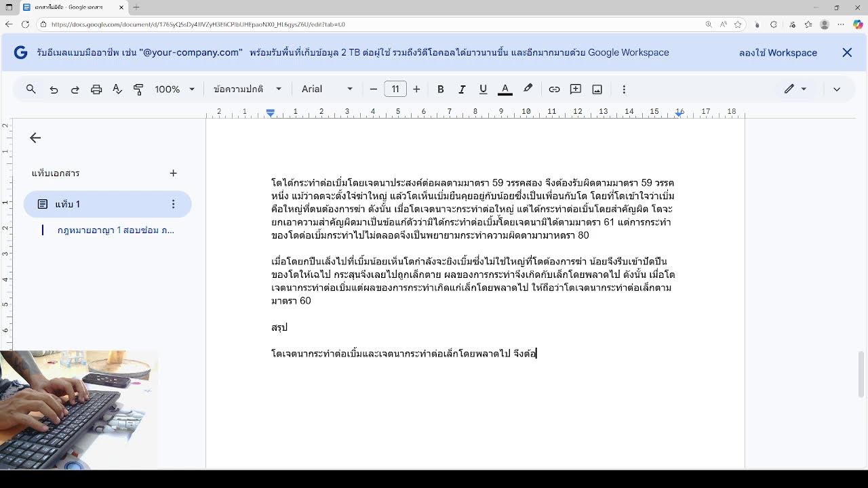Open the Arial font dropdown

(328, 89)
